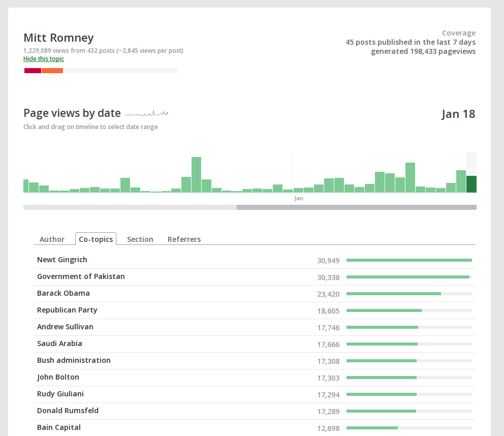The image size is (504, 436).
Task: Click the Newt Gingrich co-topic row
Action: coord(255,260)
